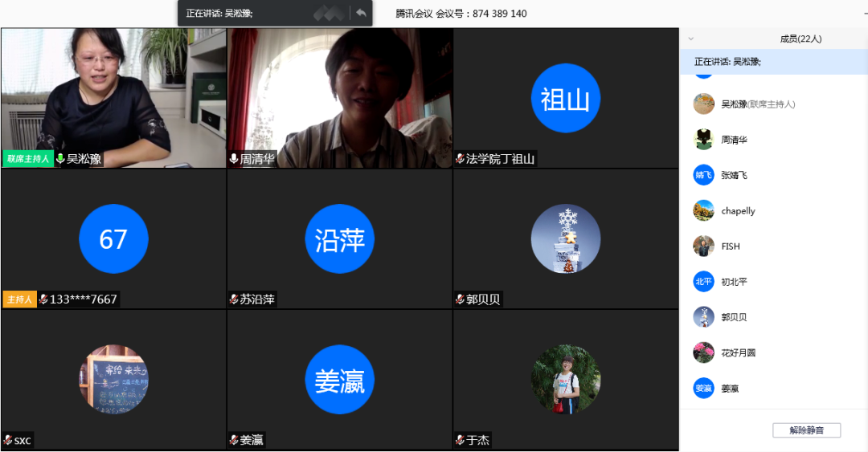Click 周清华's microphone icon on video tile

[234, 159]
